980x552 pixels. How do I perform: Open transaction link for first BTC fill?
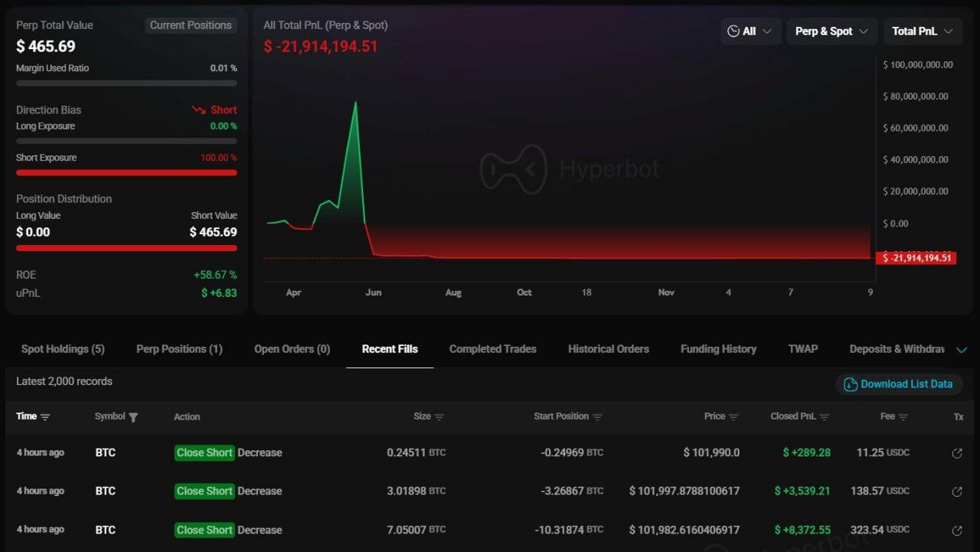tap(956, 453)
